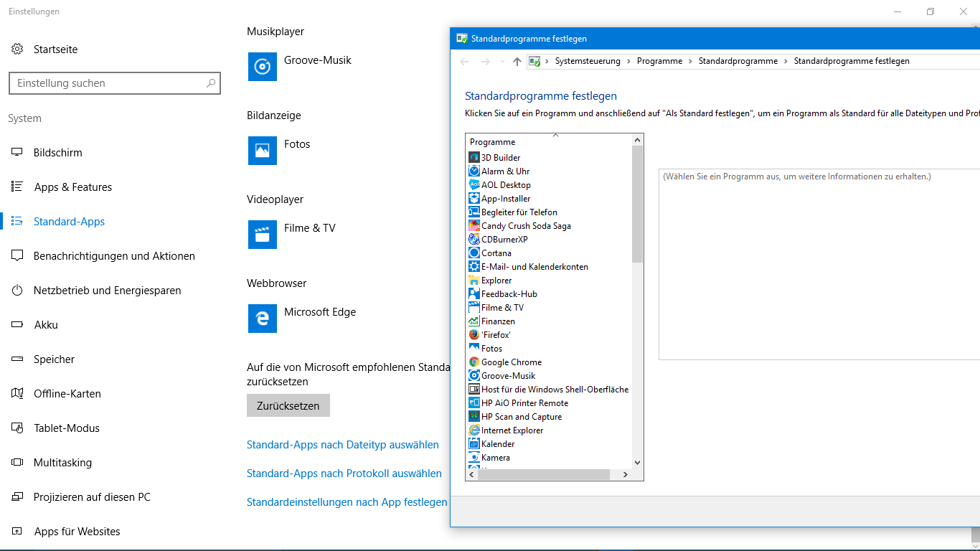Open Standardeinstellungen nach App festlegen link
The image size is (980, 551).
click(x=347, y=502)
